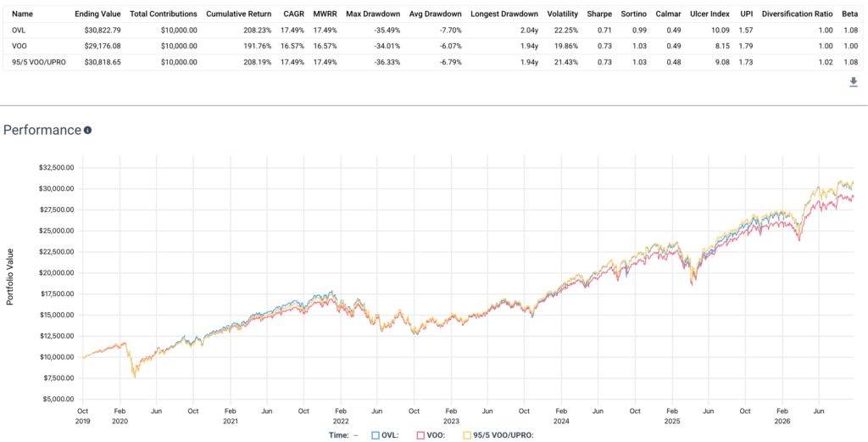Click the 1.02 diversification ratio value
The image size is (868, 442).
point(826,63)
